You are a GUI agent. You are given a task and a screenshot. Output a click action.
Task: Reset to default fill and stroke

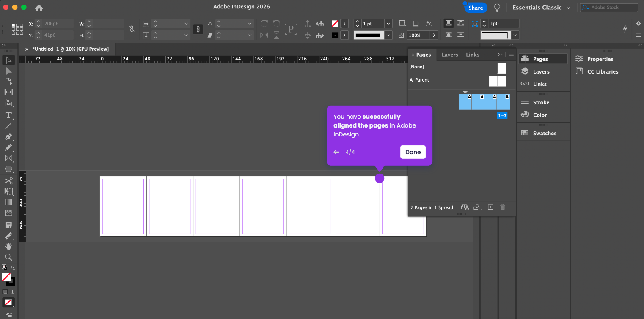[4, 267]
